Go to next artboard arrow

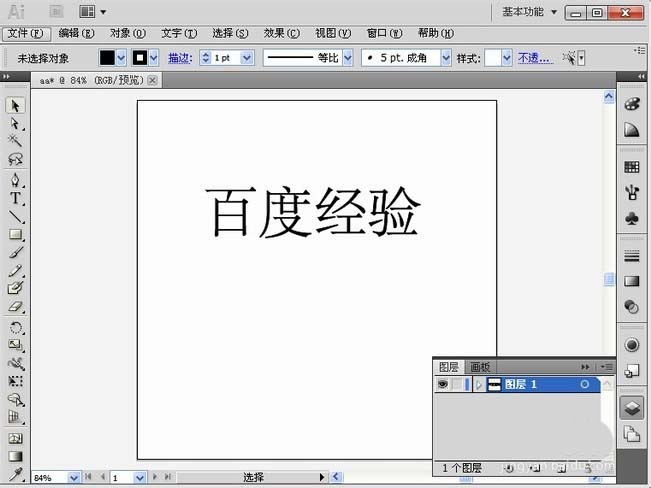coord(155,477)
